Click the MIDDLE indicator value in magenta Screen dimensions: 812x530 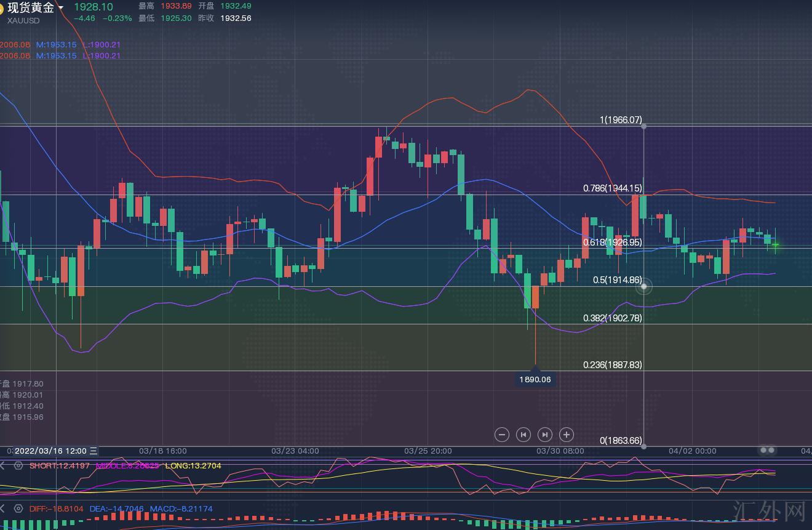(128, 465)
